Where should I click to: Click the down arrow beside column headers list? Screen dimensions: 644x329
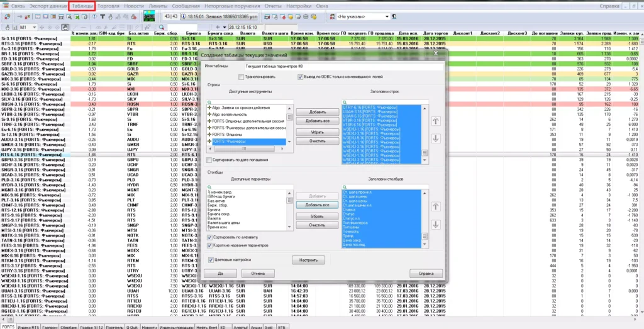point(437,225)
